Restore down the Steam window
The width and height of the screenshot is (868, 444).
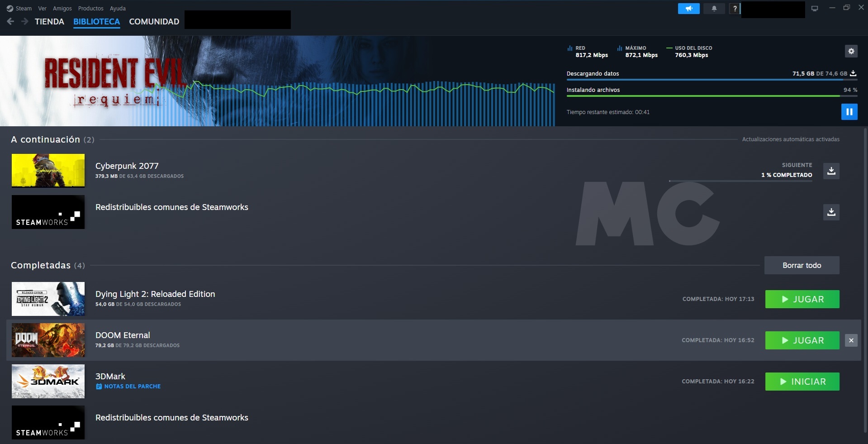click(x=847, y=8)
